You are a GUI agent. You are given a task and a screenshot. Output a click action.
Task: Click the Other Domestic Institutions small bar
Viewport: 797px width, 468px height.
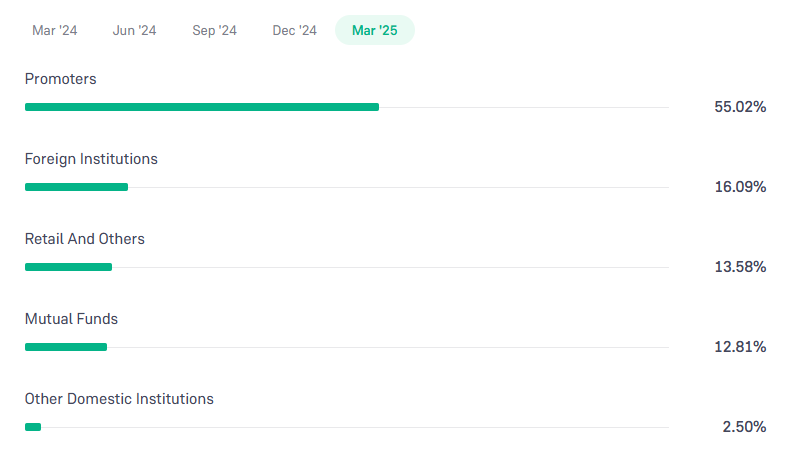tap(33, 427)
